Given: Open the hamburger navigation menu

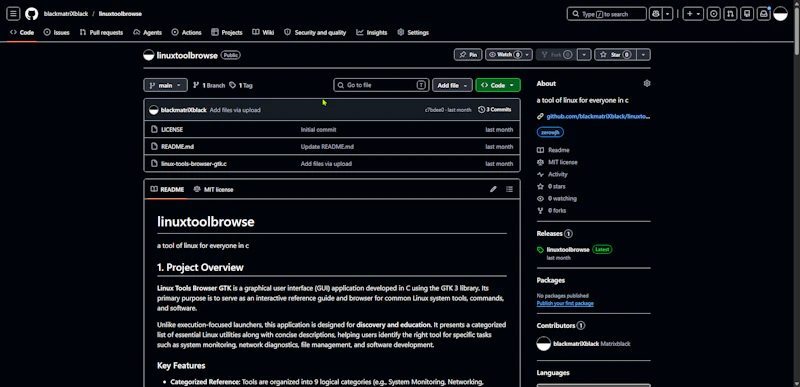Looking at the screenshot, I should click(14, 14).
